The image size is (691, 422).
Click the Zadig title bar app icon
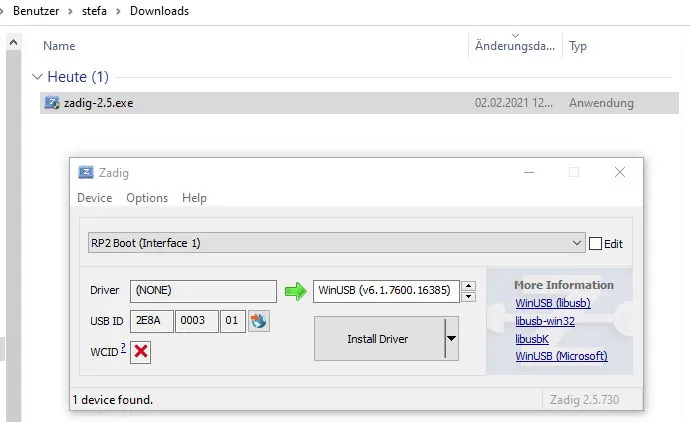click(x=86, y=172)
